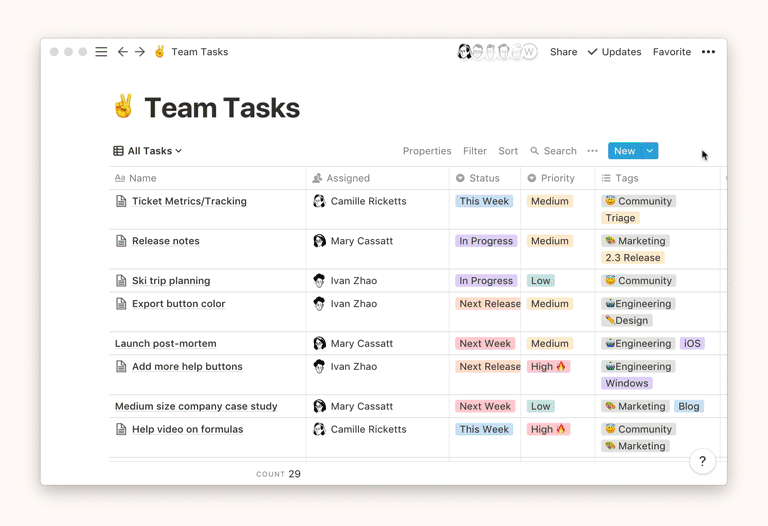Go forward with the right arrow
Viewport: 768px width, 526px height.
pyautogui.click(x=140, y=52)
